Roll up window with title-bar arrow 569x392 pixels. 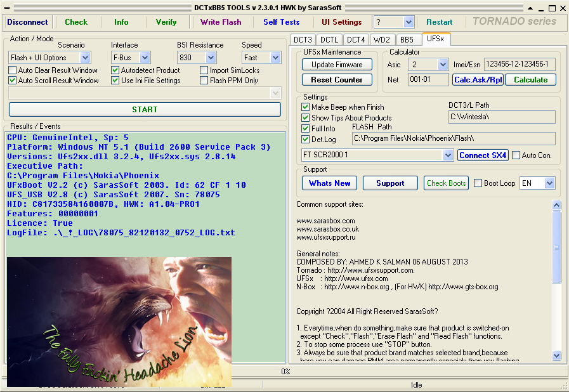(530, 8)
